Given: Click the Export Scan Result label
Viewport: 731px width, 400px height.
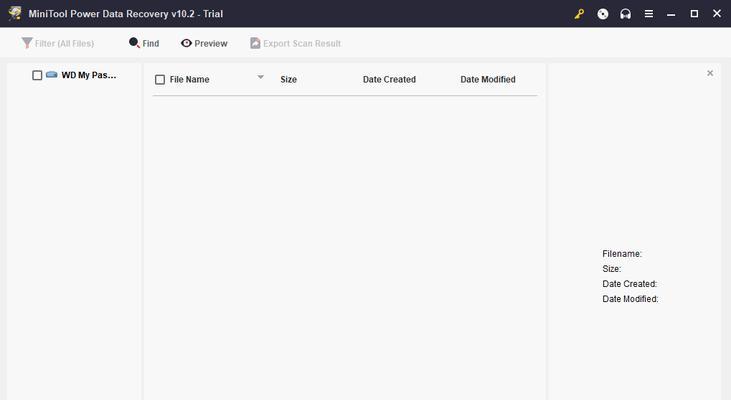Looking at the screenshot, I should click(x=302, y=43).
